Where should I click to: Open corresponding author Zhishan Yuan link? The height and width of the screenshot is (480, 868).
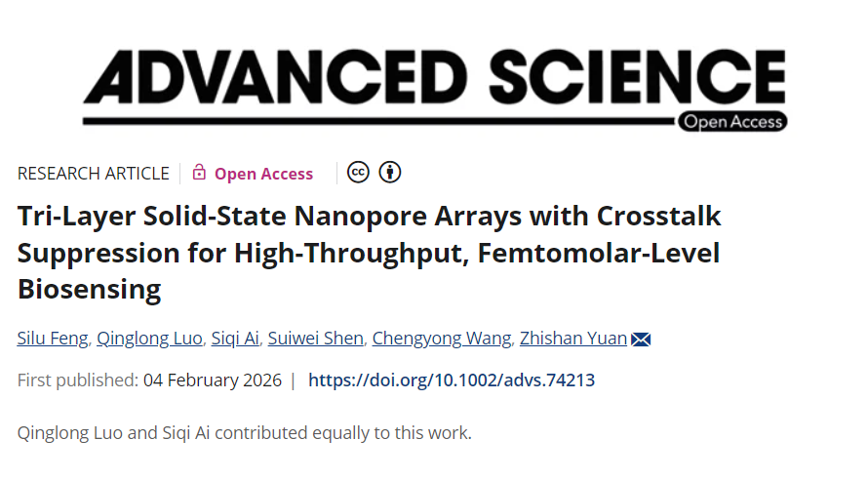point(575,340)
